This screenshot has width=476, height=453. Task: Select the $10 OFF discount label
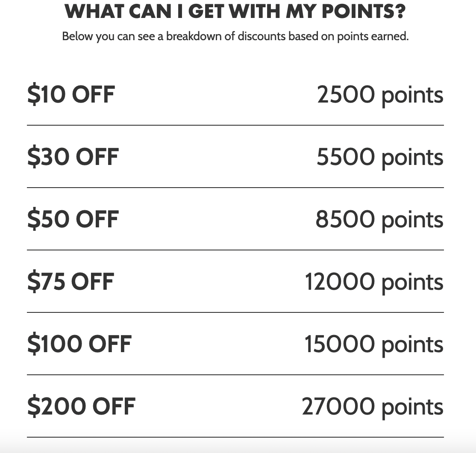pos(71,94)
